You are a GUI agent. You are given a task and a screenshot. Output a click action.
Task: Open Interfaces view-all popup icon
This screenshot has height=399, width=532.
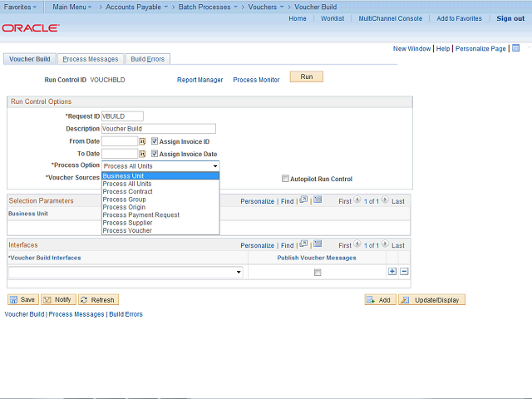point(303,244)
